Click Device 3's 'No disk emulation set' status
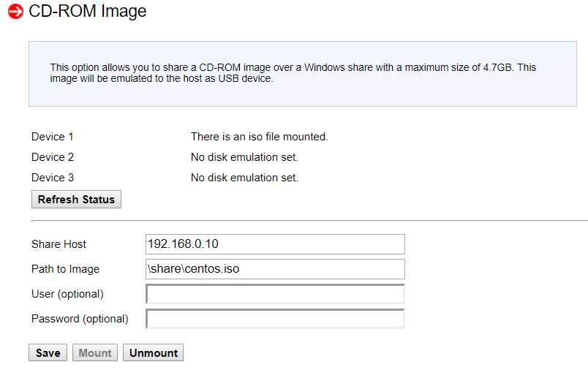This screenshot has width=588, height=370. click(244, 178)
